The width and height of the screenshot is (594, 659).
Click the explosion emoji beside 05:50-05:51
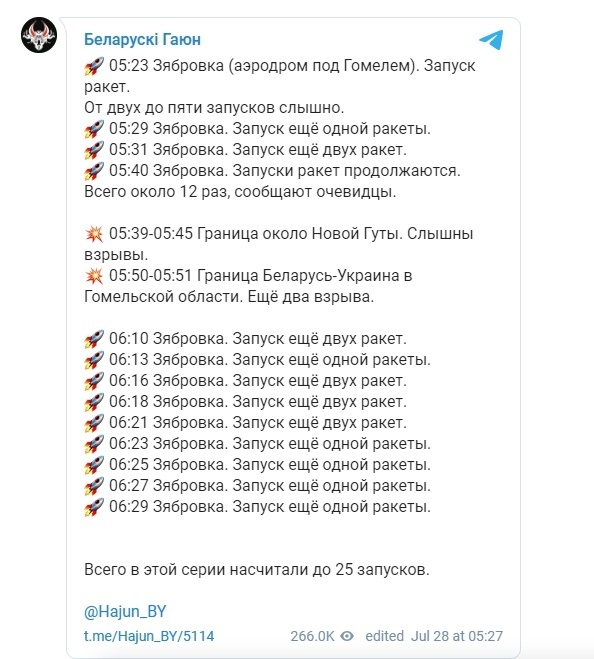click(x=94, y=276)
